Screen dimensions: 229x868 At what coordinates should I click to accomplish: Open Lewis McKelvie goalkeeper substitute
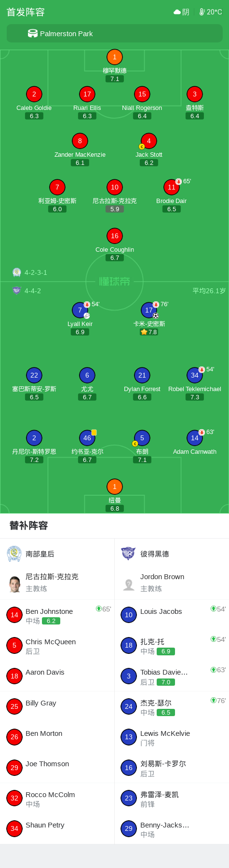point(172,738)
